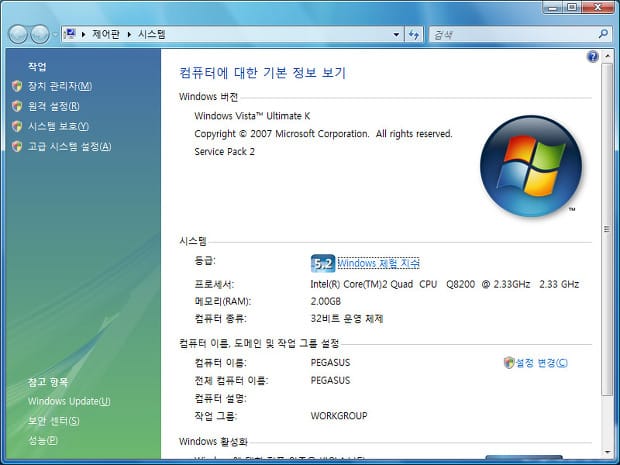
Task: Click the shield icon next to 장치 관리자
Action: (x=17, y=86)
